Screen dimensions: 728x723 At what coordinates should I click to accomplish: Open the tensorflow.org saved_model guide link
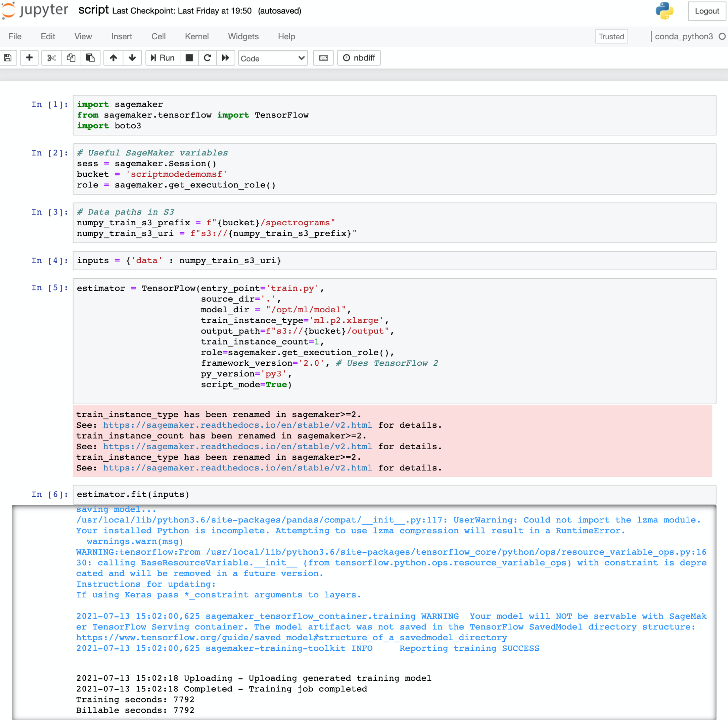coord(291,637)
